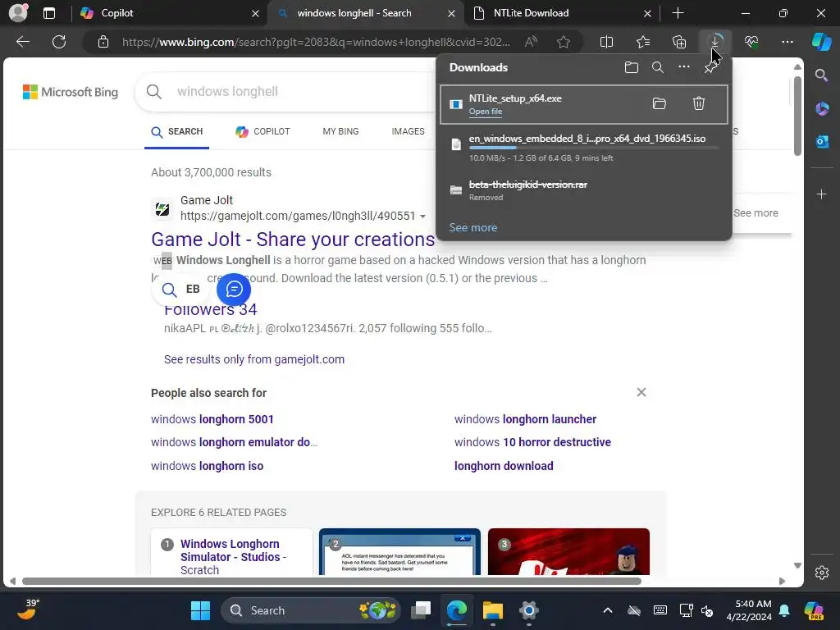Search longhorn download suggestion

point(504,466)
